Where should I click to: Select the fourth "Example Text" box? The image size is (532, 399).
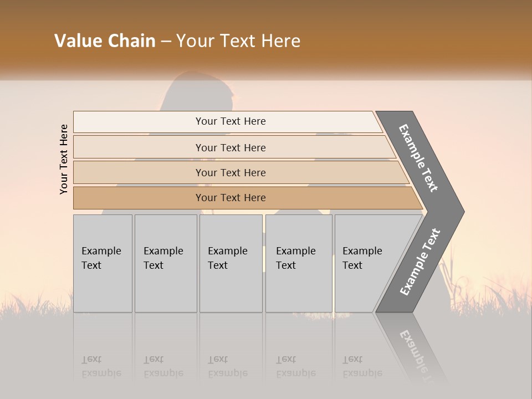click(298, 263)
